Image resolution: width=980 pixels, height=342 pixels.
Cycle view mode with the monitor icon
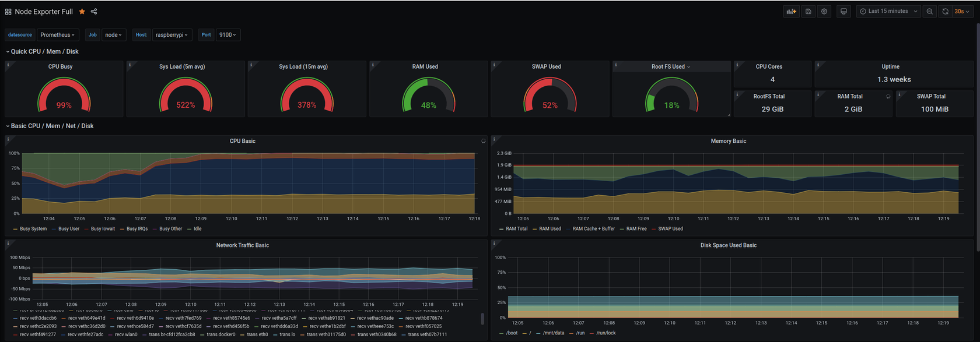coord(843,11)
